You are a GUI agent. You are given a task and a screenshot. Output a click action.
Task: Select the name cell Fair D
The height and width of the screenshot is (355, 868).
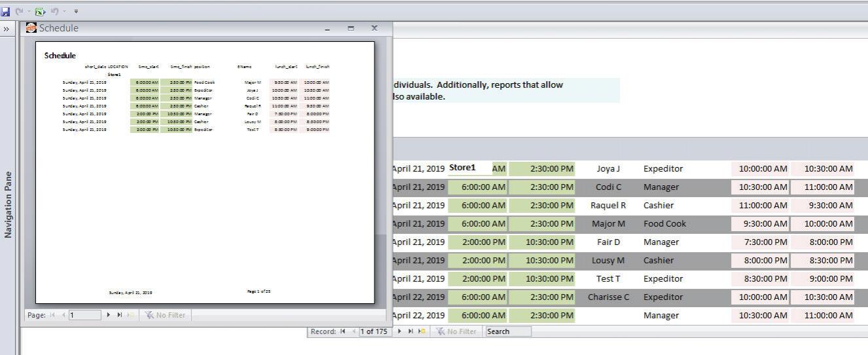point(609,242)
